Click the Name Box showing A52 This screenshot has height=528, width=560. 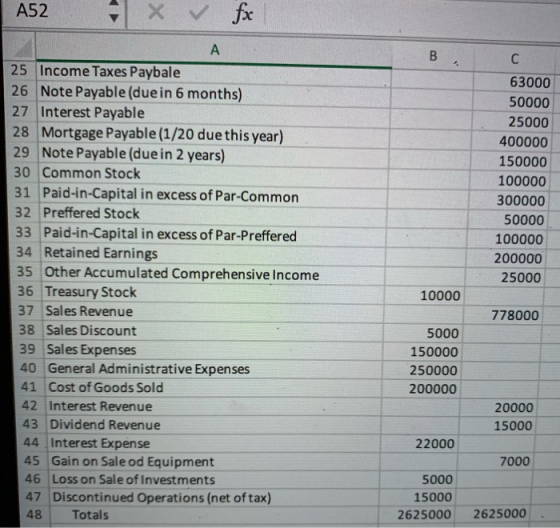coord(54,11)
